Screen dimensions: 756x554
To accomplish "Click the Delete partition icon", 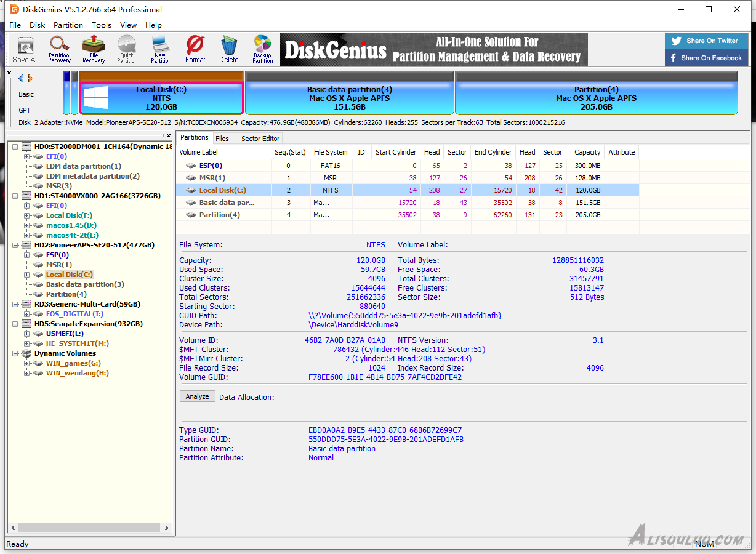I will (228, 49).
